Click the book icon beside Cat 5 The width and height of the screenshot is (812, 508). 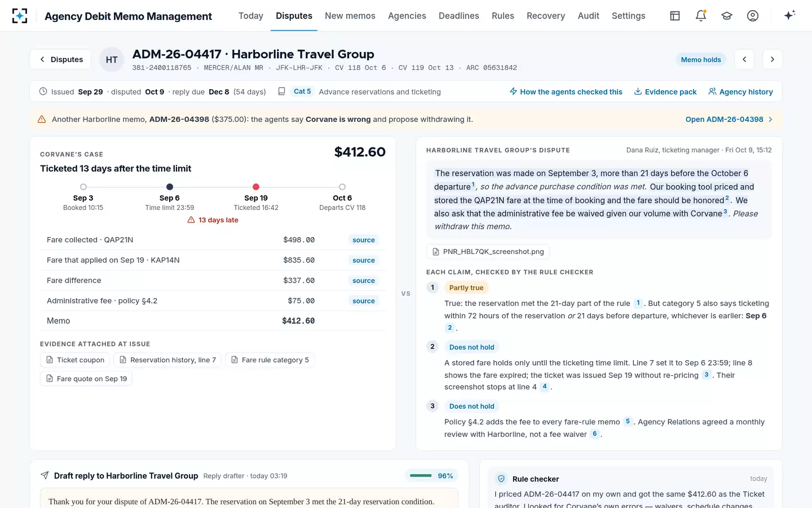[281, 91]
